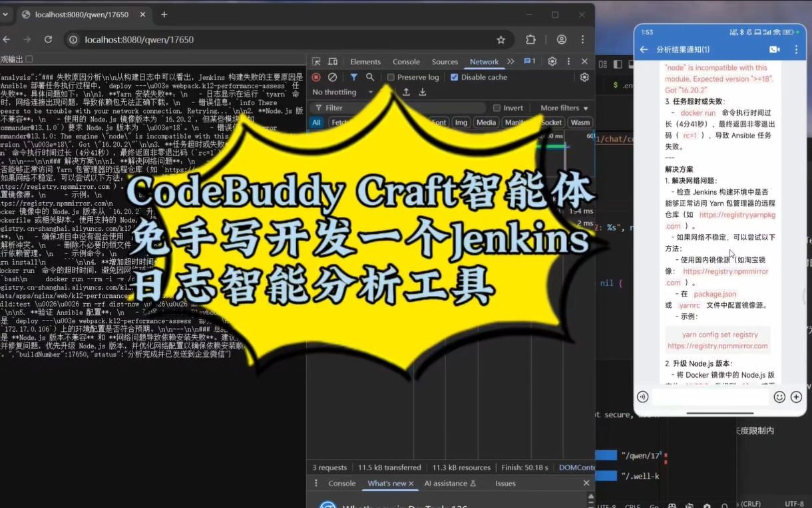Viewport: 812px width, 508px height.
Task: Bookmark the page with the star icon
Action: (x=501, y=40)
